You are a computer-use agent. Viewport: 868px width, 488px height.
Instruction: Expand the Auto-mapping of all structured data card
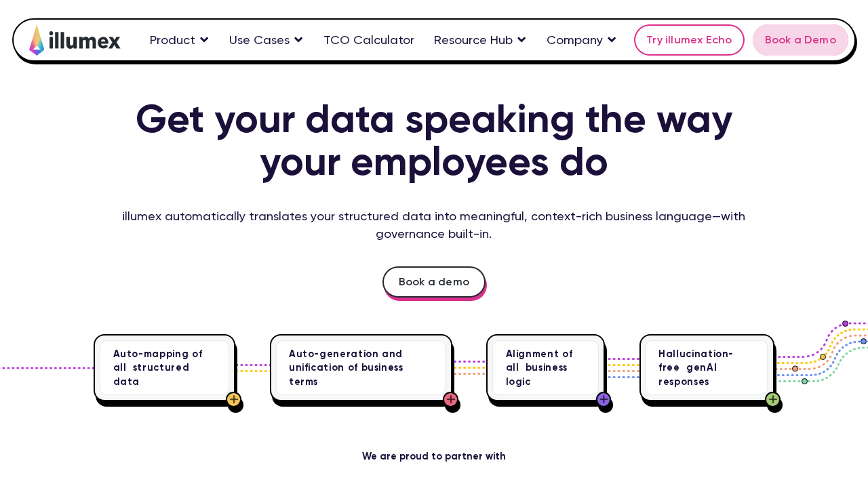click(164, 367)
